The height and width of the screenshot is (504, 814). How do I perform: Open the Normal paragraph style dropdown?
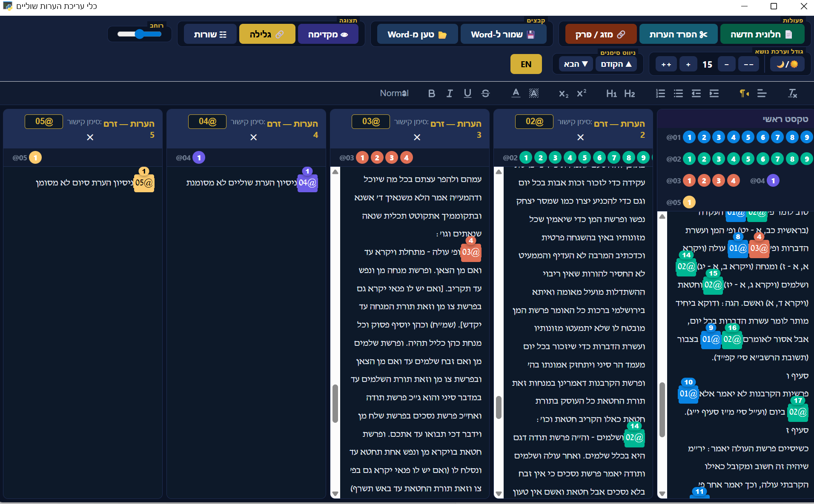tap(394, 94)
